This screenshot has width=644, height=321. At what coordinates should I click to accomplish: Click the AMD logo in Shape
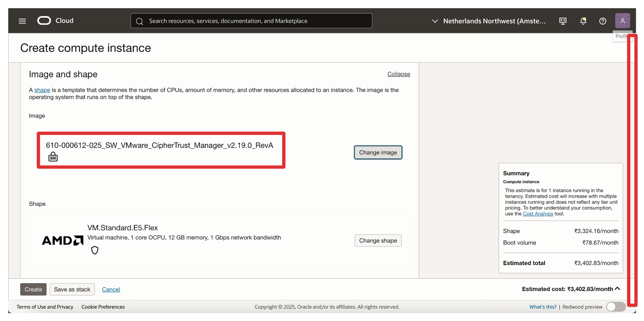[62, 240]
